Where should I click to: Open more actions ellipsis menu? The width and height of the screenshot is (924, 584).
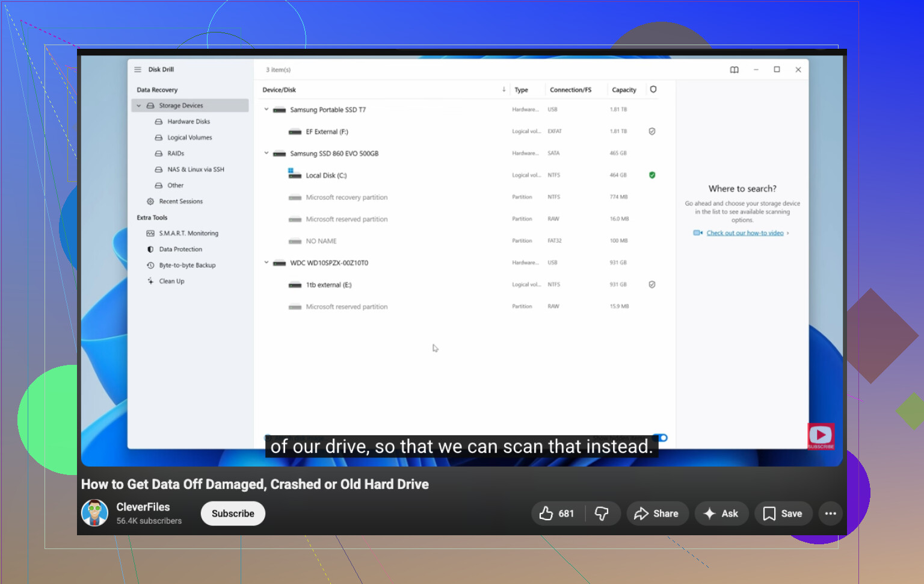831,514
